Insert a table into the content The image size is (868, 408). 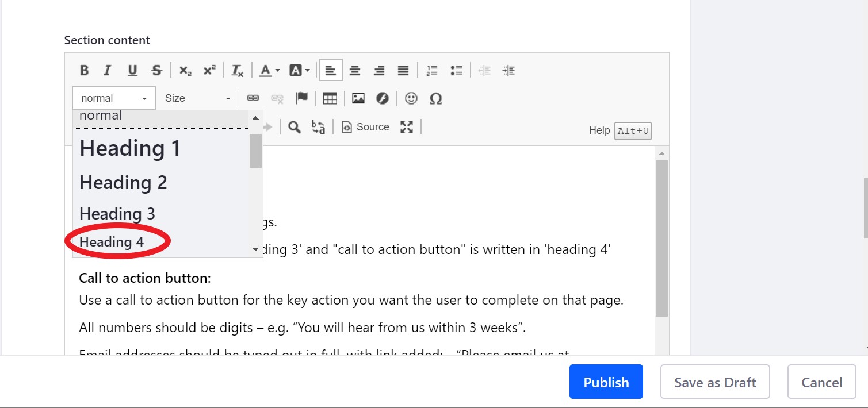pos(330,98)
